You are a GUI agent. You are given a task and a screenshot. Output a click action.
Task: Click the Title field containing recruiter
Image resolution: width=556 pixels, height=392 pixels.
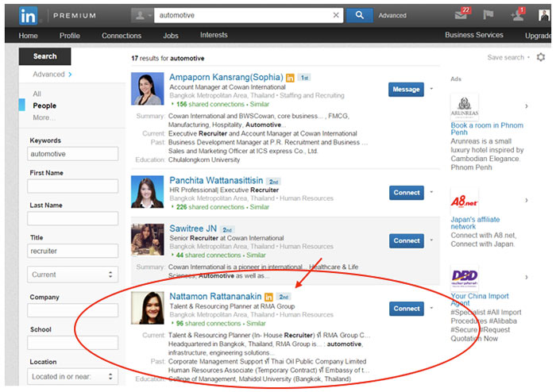[73, 251]
